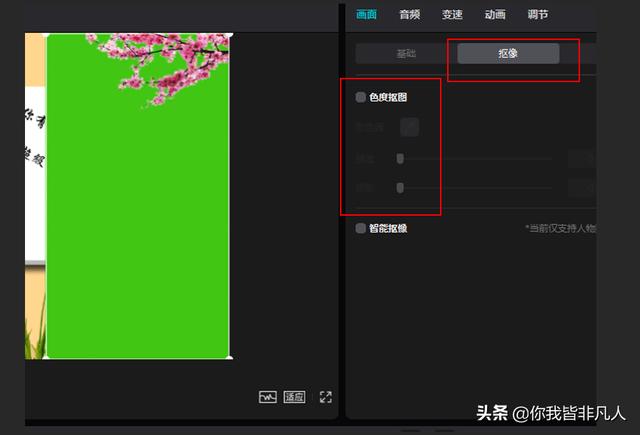Image resolution: width=640 pixels, height=435 pixels.
Task: Open the video scope waveform icon
Action: pyautogui.click(x=268, y=397)
